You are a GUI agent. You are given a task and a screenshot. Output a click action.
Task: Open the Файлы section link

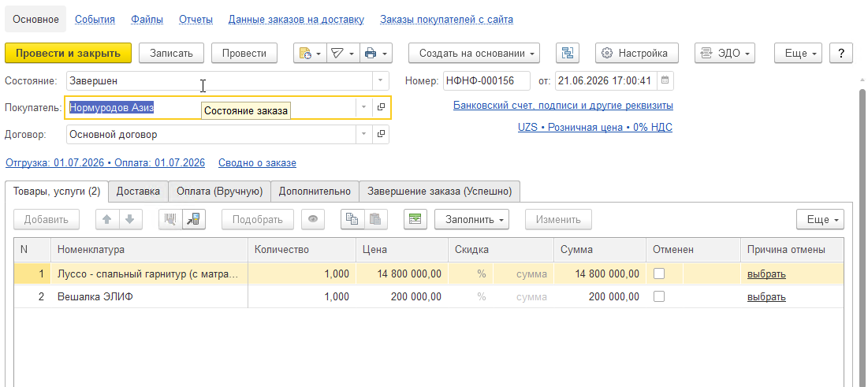pos(147,20)
